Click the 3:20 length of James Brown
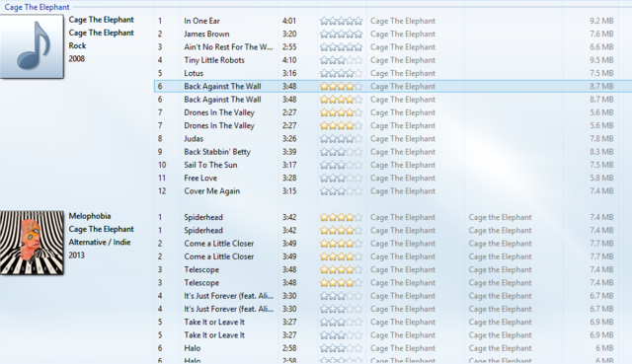Viewport: 632px width, 364px height. tap(289, 34)
